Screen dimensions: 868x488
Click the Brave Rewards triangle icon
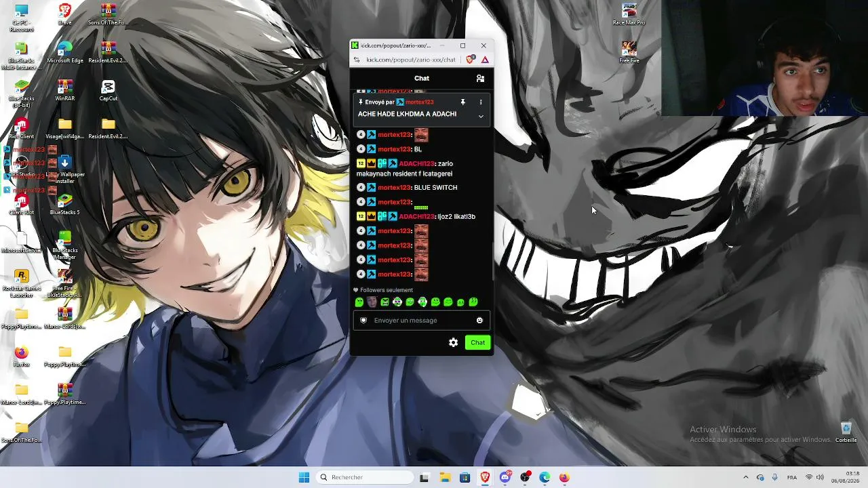(485, 60)
